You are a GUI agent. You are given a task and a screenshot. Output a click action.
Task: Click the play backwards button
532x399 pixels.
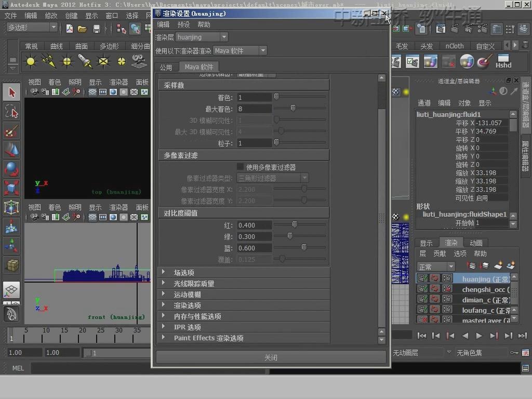pyautogui.click(x=465, y=336)
